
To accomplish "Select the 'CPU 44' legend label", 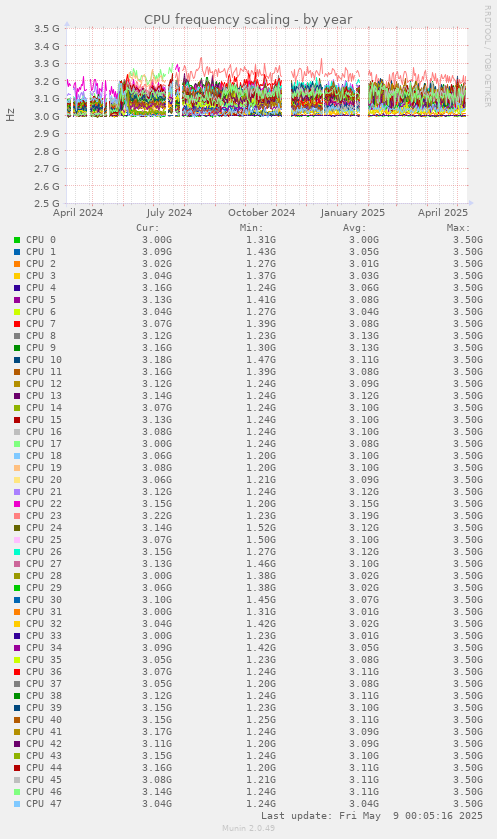I will 44,768.
